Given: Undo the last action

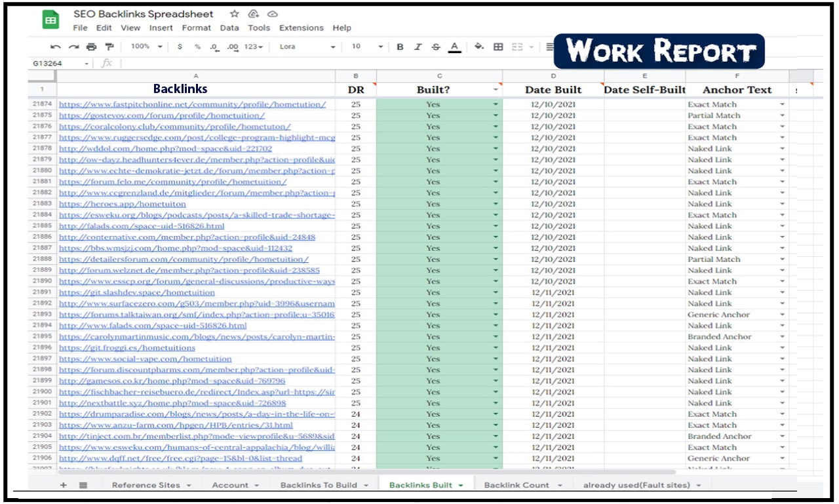Looking at the screenshot, I should click(56, 47).
